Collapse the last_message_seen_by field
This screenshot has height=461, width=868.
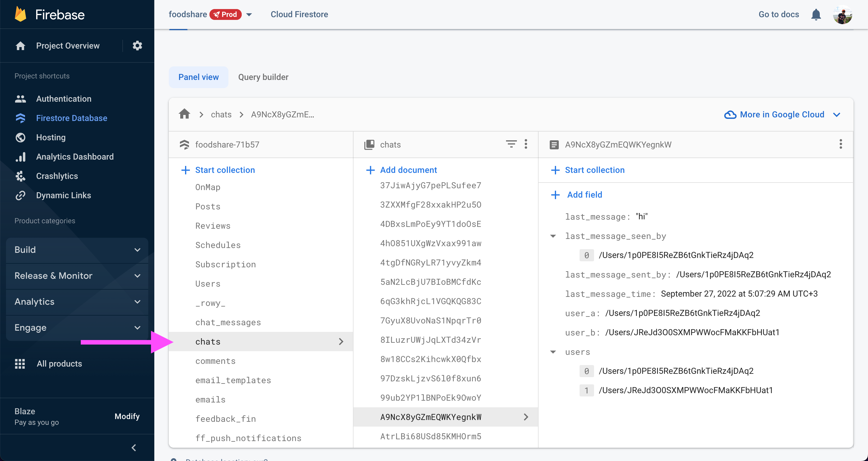coord(553,236)
